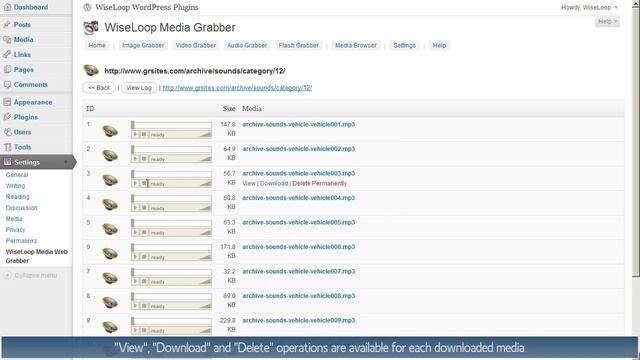This screenshot has height=360, width=640.
Task: Adjust volume of vehicle004.mp3 player
Action: pyautogui.click(x=205, y=208)
